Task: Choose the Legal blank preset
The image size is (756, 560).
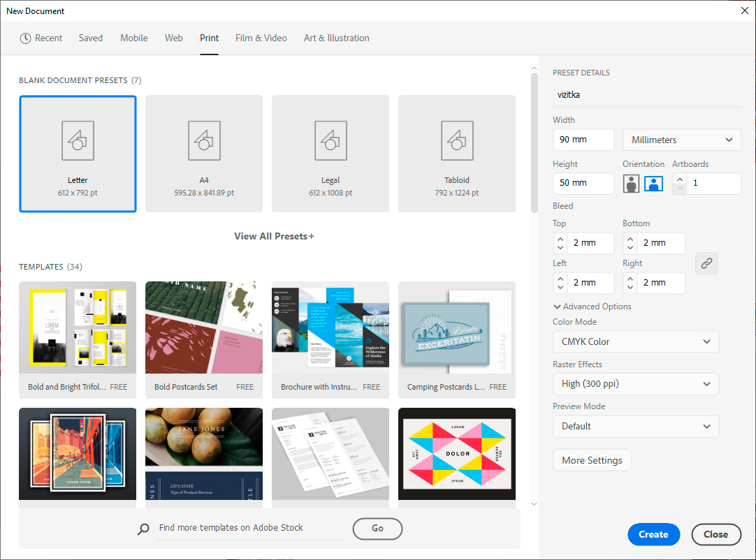Action: (x=330, y=154)
